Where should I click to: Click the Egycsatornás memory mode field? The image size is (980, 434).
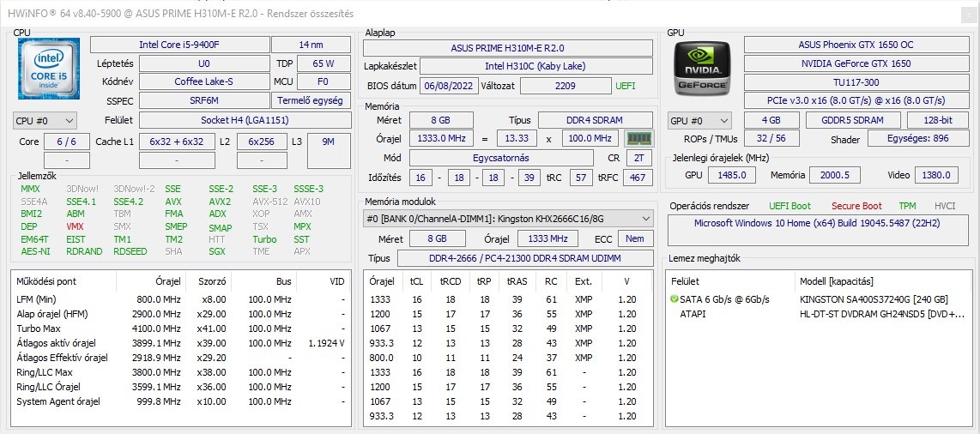point(500,158)
